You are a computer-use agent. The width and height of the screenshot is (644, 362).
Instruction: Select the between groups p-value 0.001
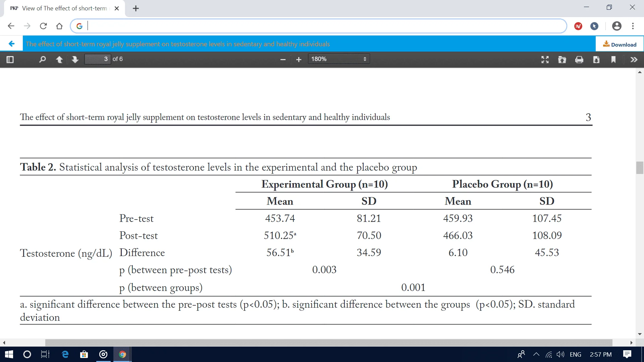pos(413,287)
